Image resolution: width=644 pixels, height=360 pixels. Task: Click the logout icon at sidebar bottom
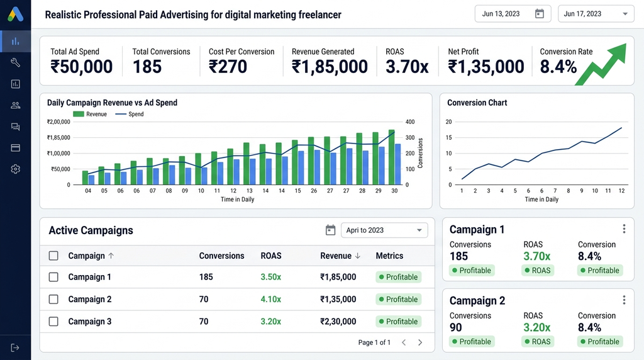[15, 347]
